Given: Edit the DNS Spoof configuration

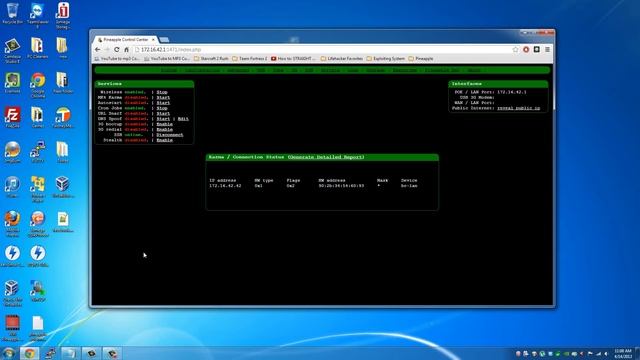Looking at the screenshot, I should point(183,119).
